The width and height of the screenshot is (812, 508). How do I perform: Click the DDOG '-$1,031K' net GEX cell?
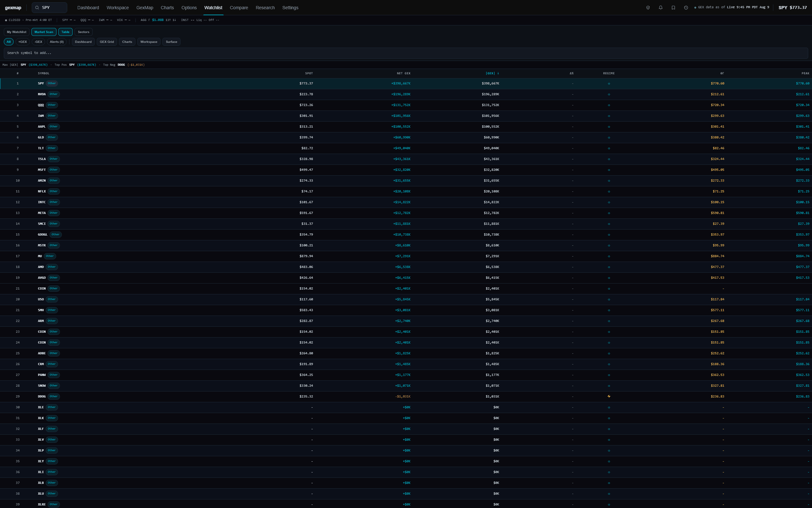tap(403, 397)
